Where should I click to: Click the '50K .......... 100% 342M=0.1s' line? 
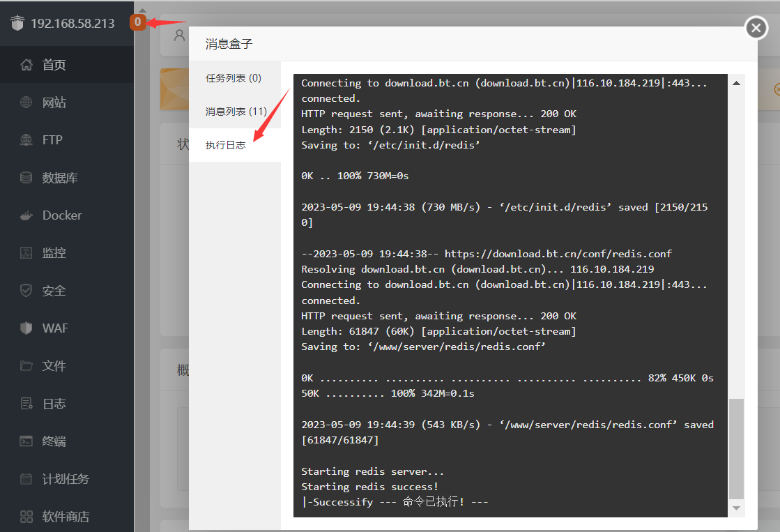[388, 394]
